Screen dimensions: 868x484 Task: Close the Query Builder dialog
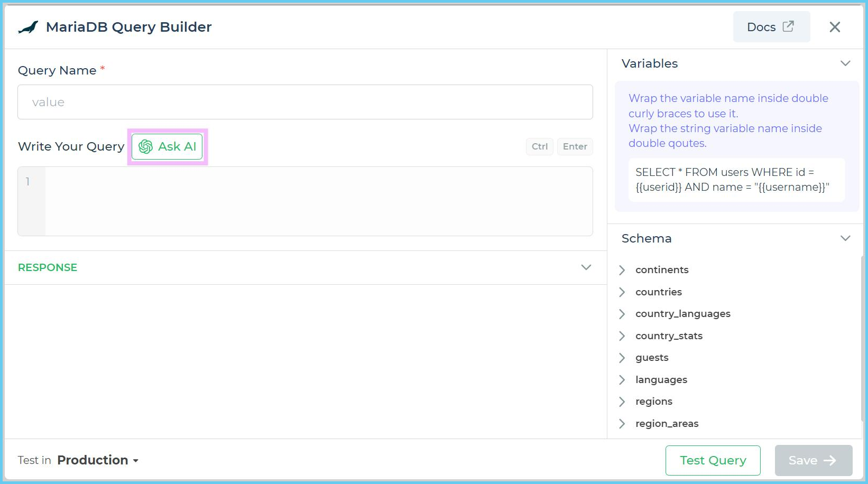pos(835,26)
